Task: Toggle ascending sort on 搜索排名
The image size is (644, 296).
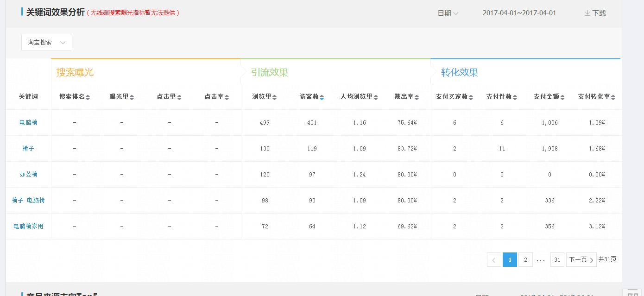Action: point(87,97)
